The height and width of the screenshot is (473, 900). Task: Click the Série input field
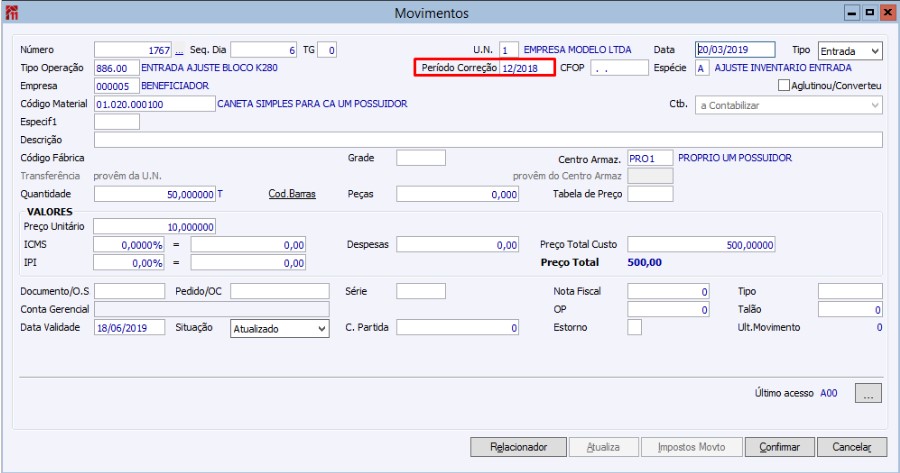click(x=421, y=291)
